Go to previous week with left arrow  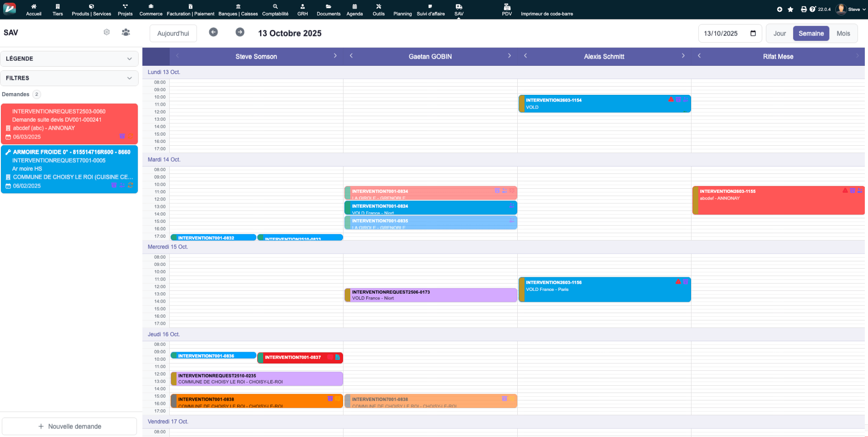point(213,32)
